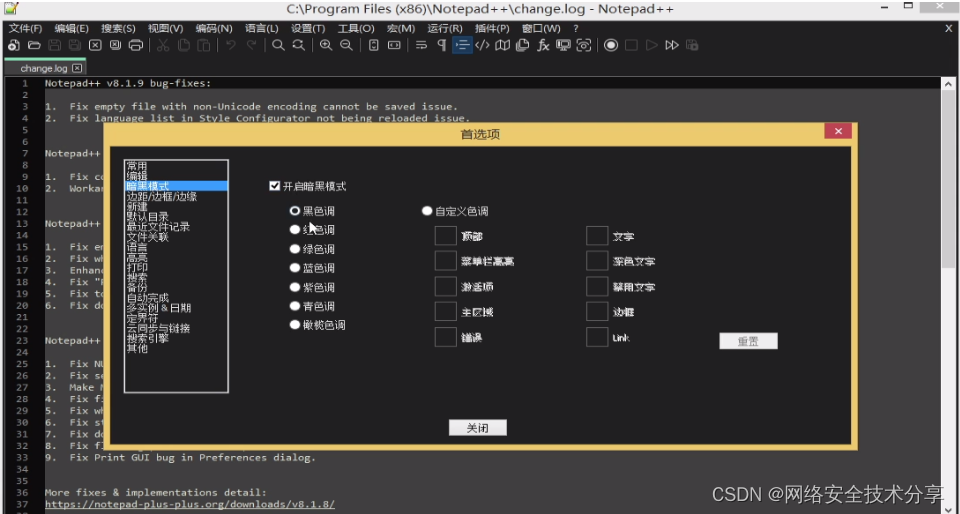Click the Open file folder icon

(34, 45)
